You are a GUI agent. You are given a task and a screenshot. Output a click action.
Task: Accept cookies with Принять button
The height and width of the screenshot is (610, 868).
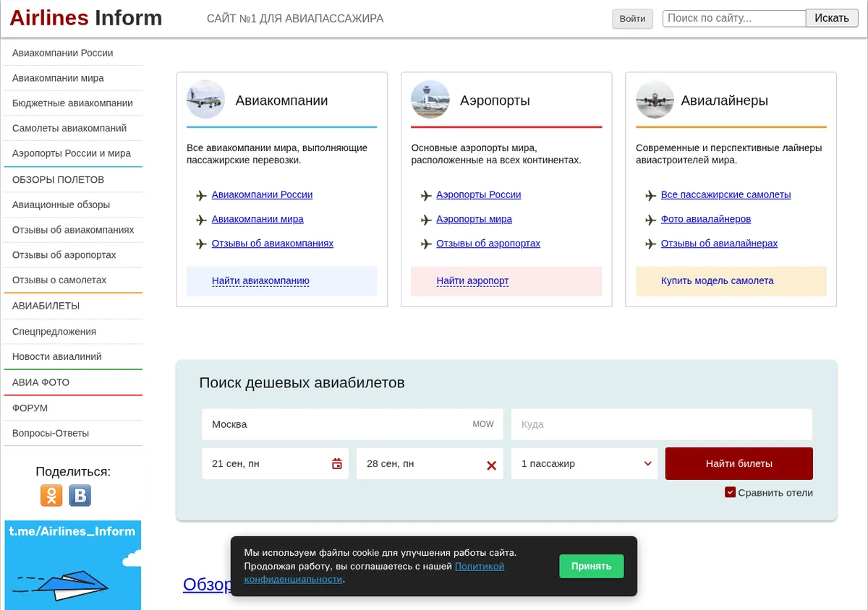point(591,566)
